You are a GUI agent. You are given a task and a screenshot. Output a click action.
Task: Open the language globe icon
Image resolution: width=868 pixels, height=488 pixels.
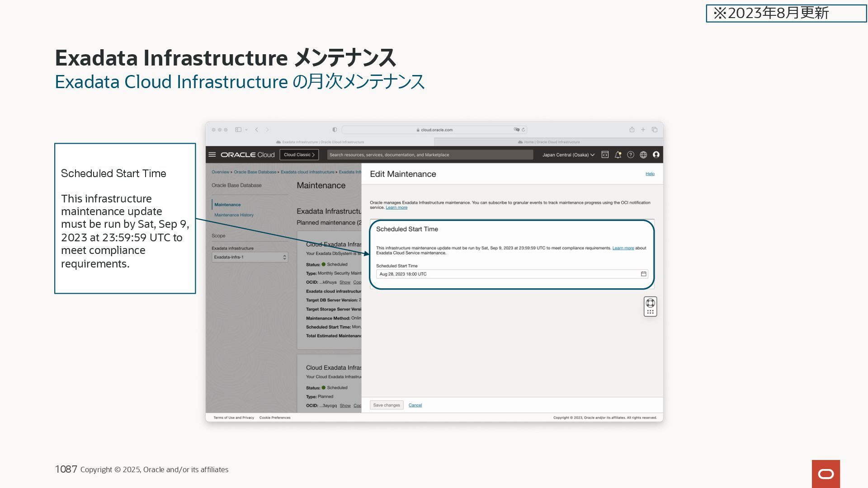pyautogui.click(x=643, y=155)
